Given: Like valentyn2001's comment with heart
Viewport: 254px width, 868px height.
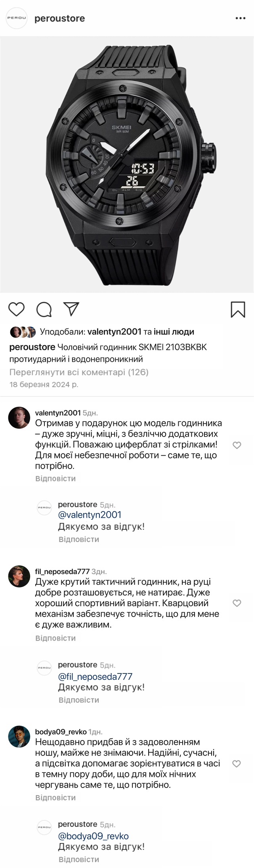Looking at the screenshot, I should tap(237, 445).
